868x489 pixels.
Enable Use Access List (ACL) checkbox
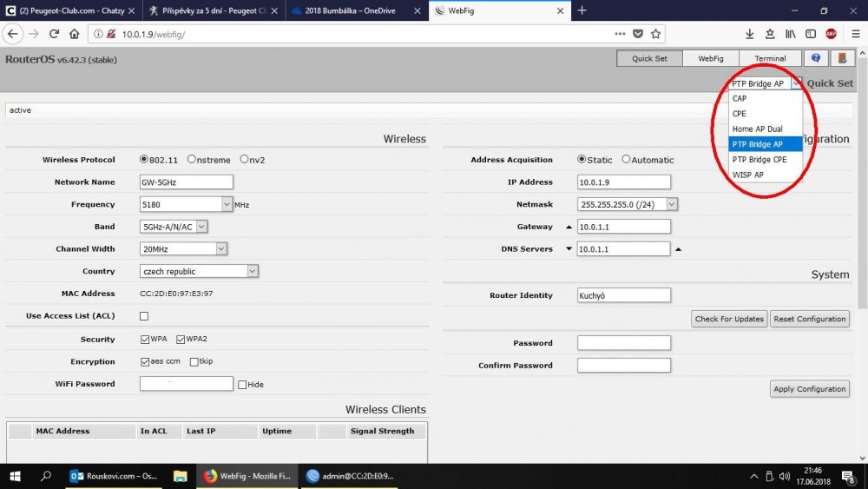click(144, 316)
